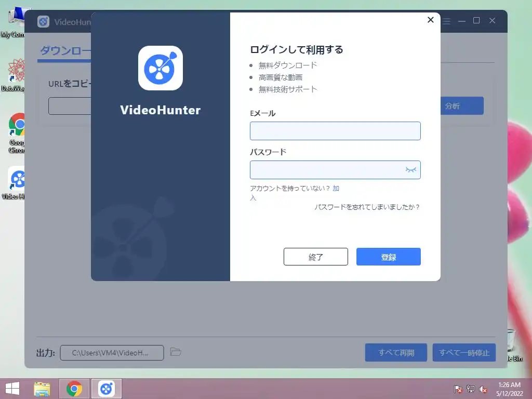Click the 無料ダウンロード text
This screenshot has height=399, width=532.
pos(288,65)
